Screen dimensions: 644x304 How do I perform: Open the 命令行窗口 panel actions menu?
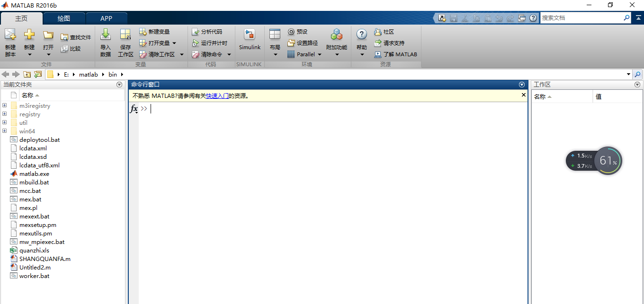[522, 85]
